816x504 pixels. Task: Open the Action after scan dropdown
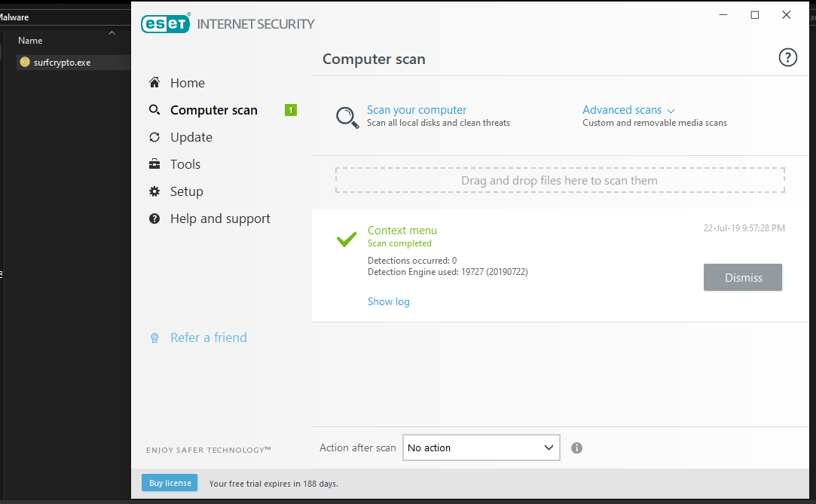481,447
